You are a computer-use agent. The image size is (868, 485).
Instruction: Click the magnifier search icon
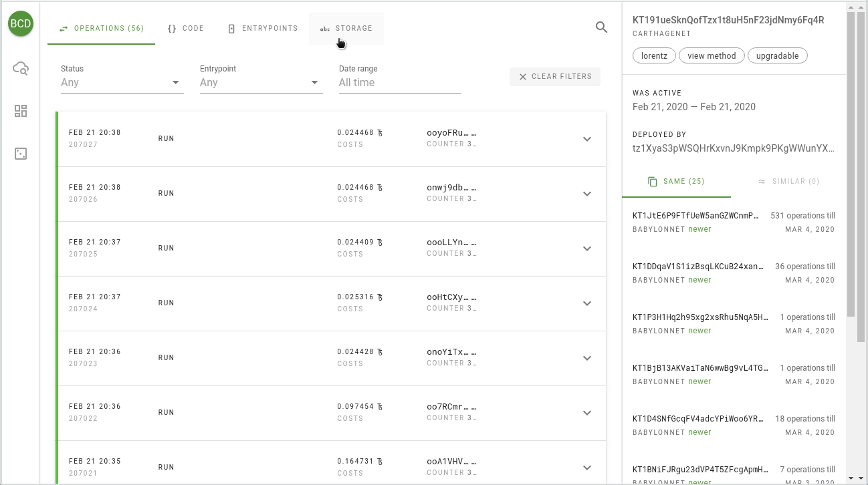click(x=601, y=27)
